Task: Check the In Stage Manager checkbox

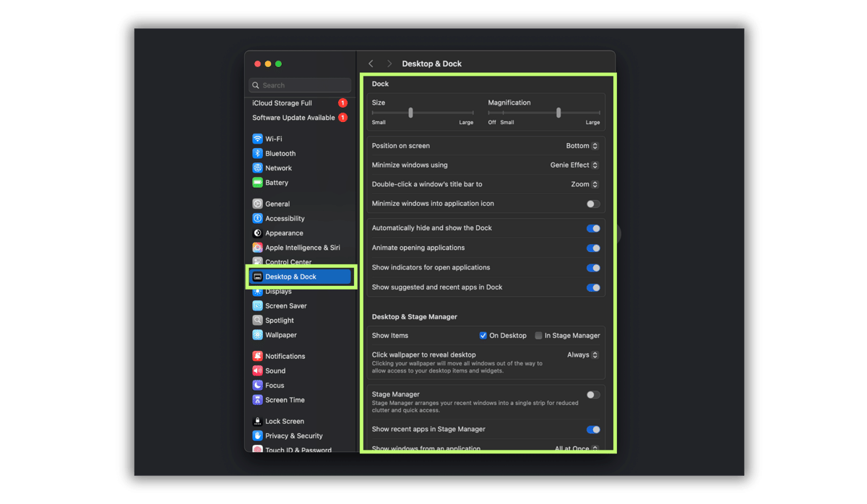Action: [538, 336]
